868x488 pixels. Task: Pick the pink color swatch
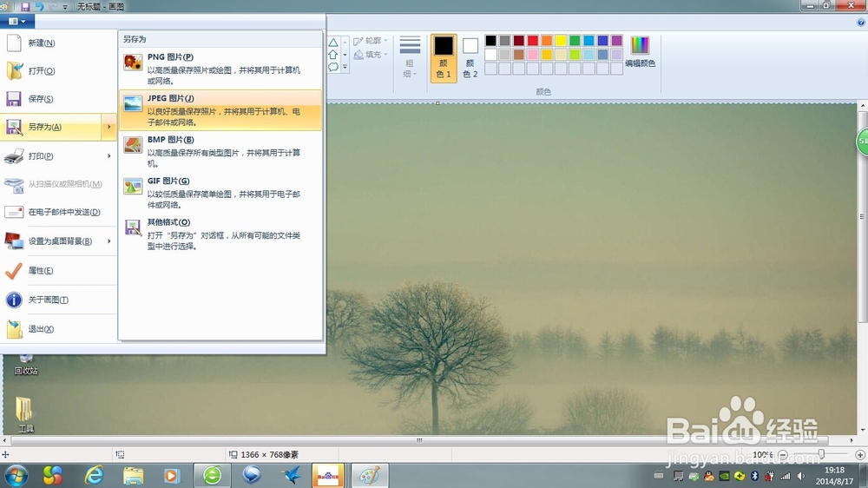coord(533,55)
